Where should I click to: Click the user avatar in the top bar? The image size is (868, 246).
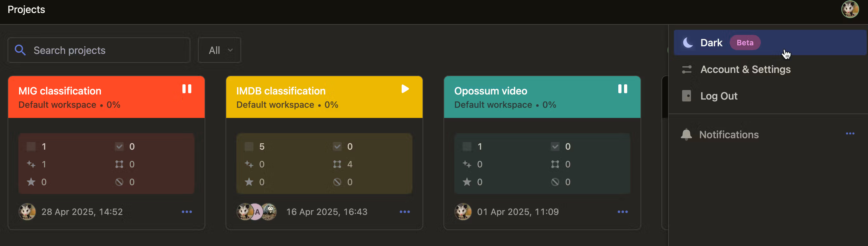(x=850, y=9)
